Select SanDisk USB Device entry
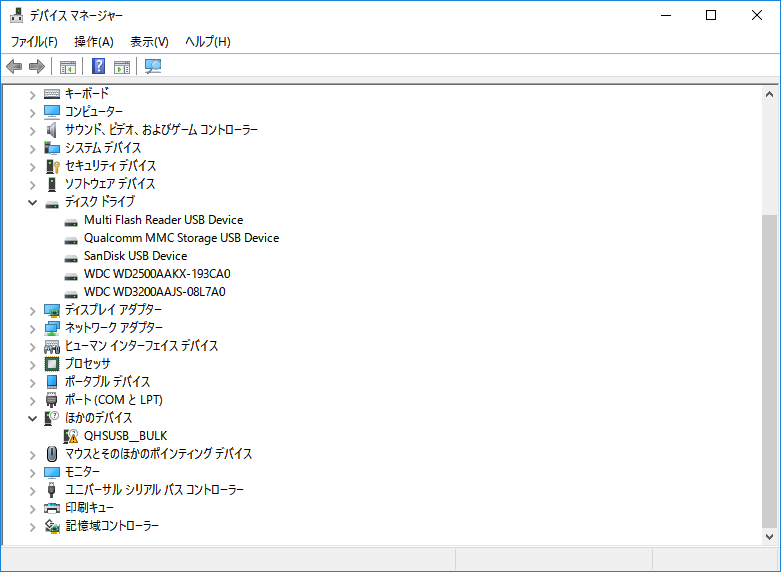781x572 pixels. [135, 256]
